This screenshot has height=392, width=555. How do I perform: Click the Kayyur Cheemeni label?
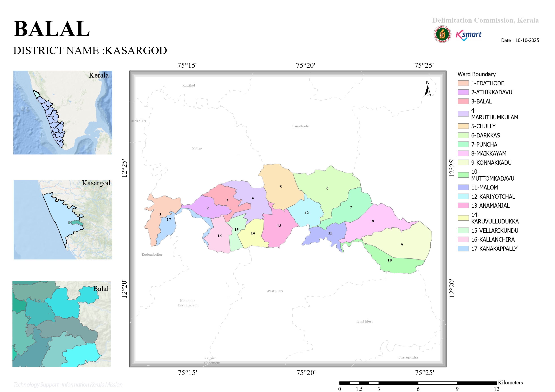(212, 360)
